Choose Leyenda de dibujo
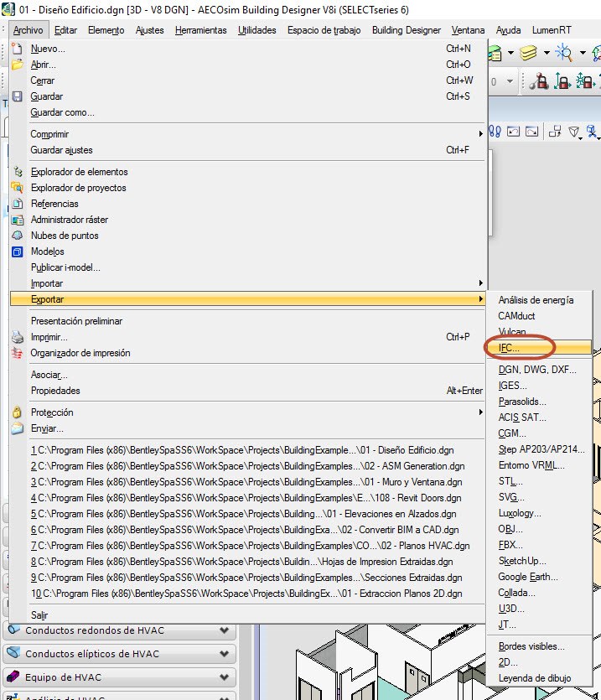 (x=539, y=678)
